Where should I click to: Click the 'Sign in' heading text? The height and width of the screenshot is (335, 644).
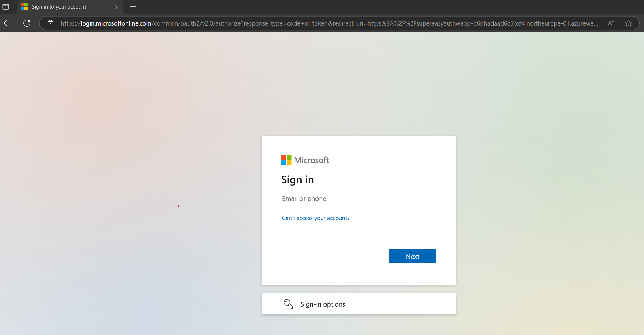click(297, 180)
